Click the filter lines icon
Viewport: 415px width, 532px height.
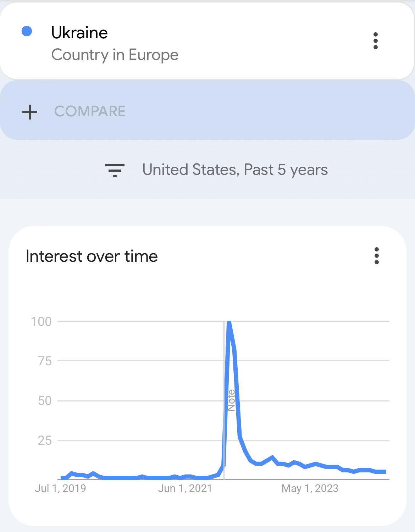tap(115, 170)
